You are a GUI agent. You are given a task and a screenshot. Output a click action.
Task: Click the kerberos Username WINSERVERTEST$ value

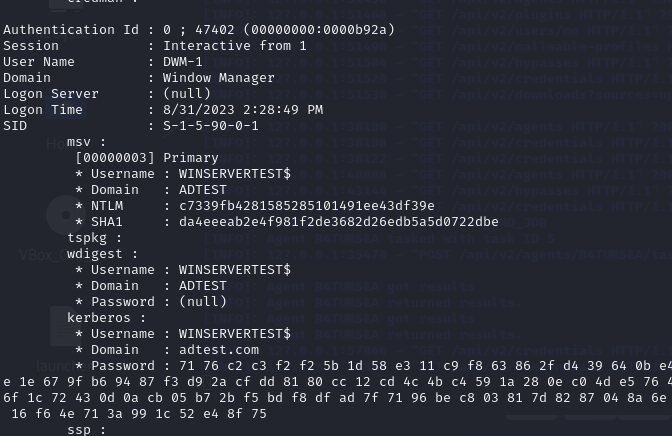pos(235,334)
